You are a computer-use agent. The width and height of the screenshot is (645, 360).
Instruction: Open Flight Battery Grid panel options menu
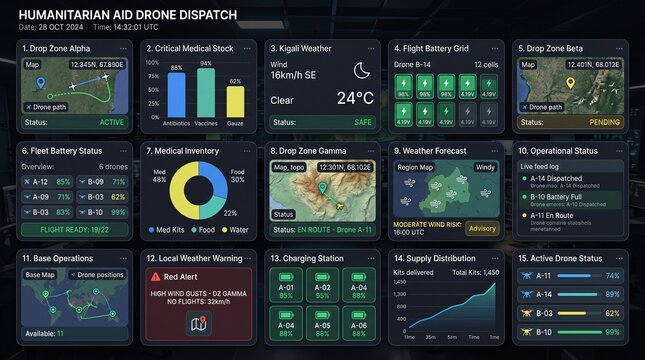tap(495, 49)
